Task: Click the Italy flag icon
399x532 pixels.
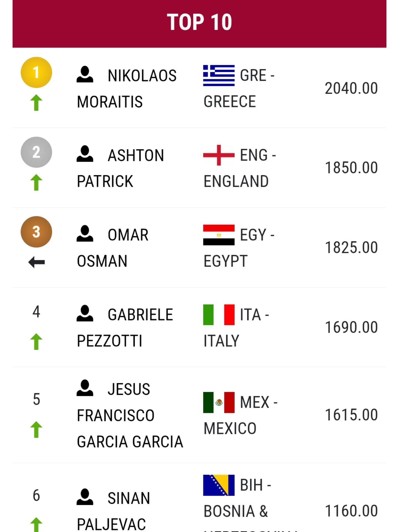Action: point(219,315)
